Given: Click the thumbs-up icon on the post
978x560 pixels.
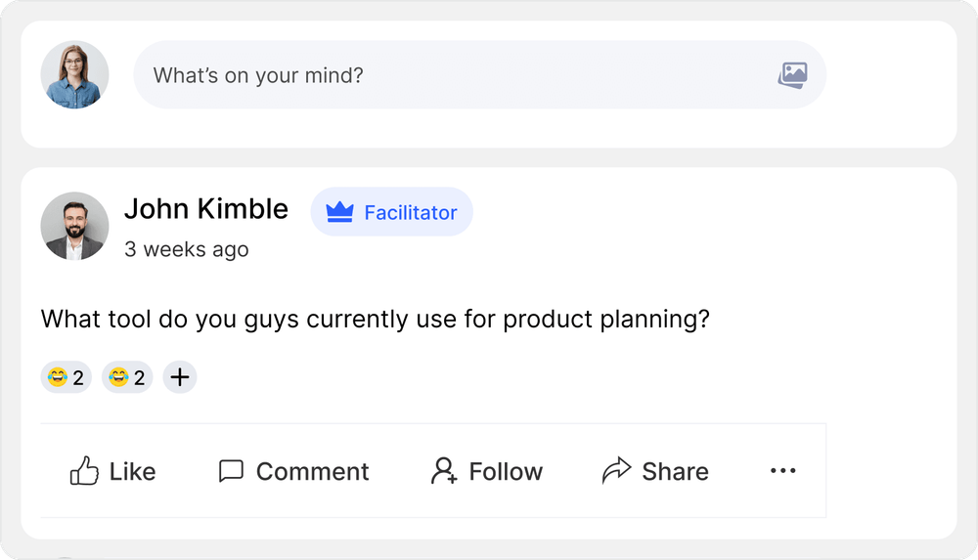Looking at the screenshot, I should pos(84,471).
